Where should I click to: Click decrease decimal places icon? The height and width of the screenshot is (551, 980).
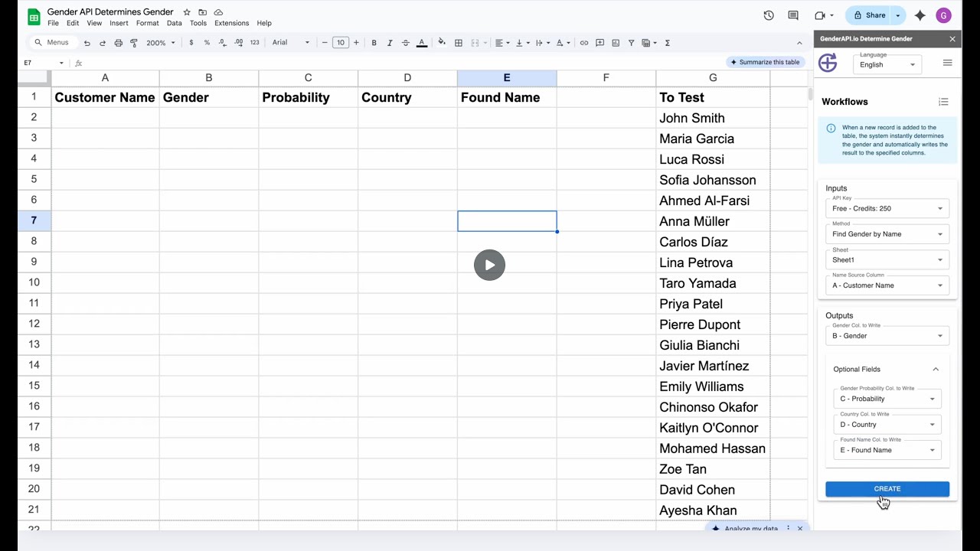(x=223, y=43)
